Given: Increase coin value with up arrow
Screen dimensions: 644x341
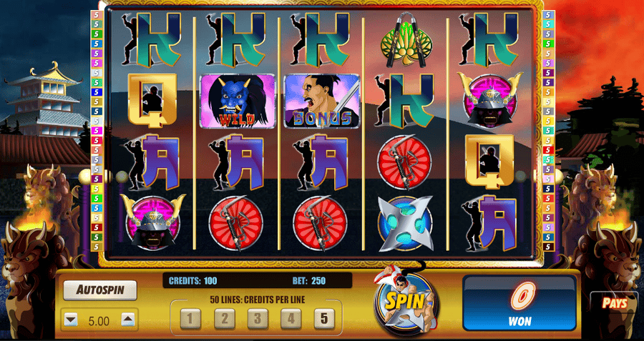Looking at the screenshot, I should [128, 320].
